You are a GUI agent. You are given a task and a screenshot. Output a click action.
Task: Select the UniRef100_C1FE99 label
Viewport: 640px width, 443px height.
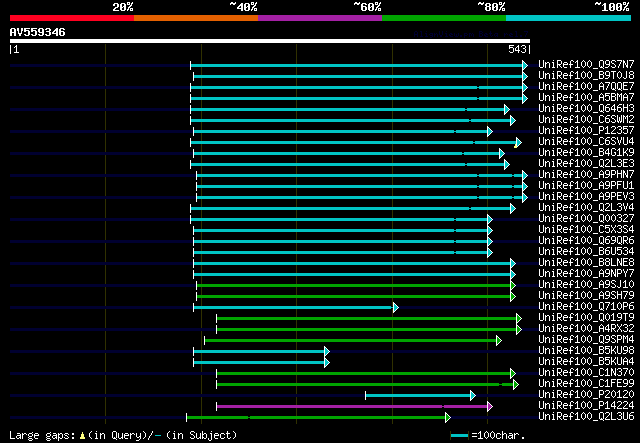point(586,384)
